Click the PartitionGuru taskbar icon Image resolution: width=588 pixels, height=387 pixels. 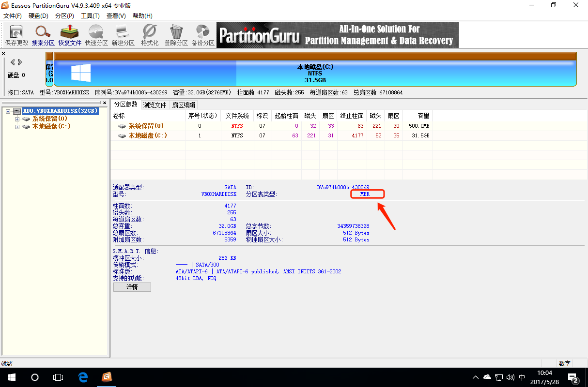point(107,377)
